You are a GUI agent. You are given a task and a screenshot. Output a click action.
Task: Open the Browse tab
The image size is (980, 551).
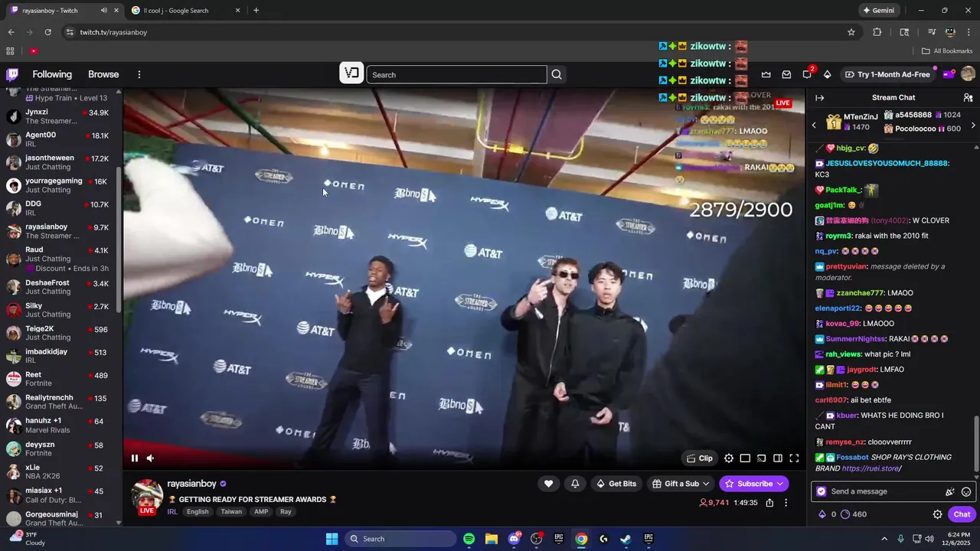click(103, 74)
